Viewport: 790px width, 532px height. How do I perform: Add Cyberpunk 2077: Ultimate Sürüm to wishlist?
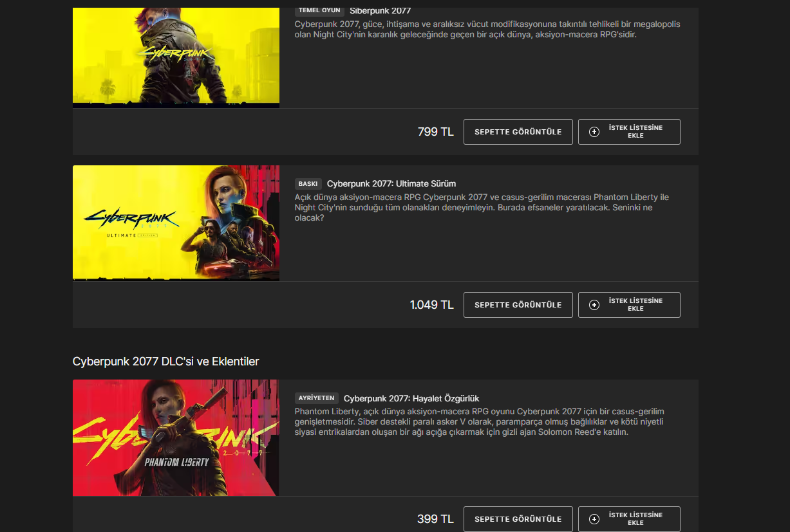pyautogui.click(x=629, y=305)
